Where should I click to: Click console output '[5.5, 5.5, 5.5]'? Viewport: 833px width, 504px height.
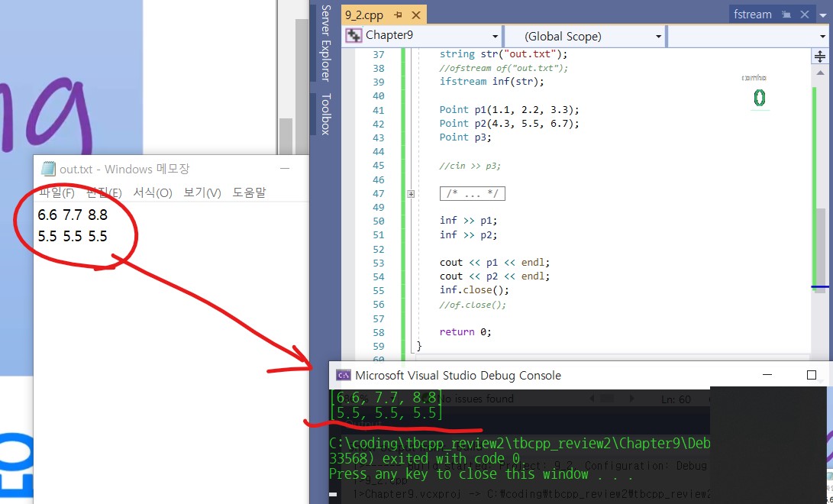click(386, 412)
